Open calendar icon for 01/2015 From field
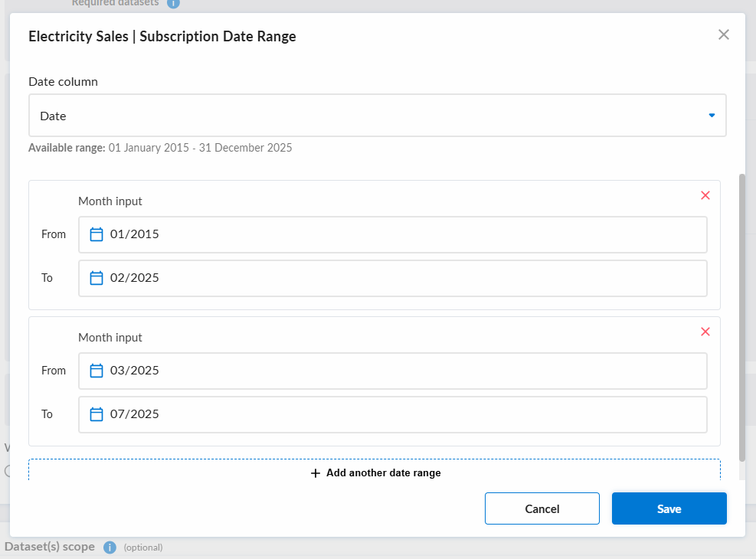Image resolution: width=756 pixels, height=559 pixels. coord(97,234)
